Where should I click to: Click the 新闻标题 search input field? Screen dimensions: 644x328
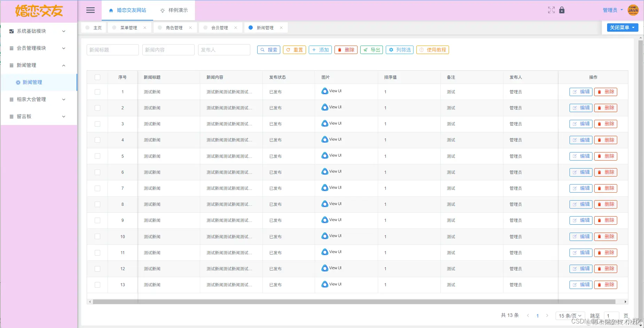(x=113, y=50)
